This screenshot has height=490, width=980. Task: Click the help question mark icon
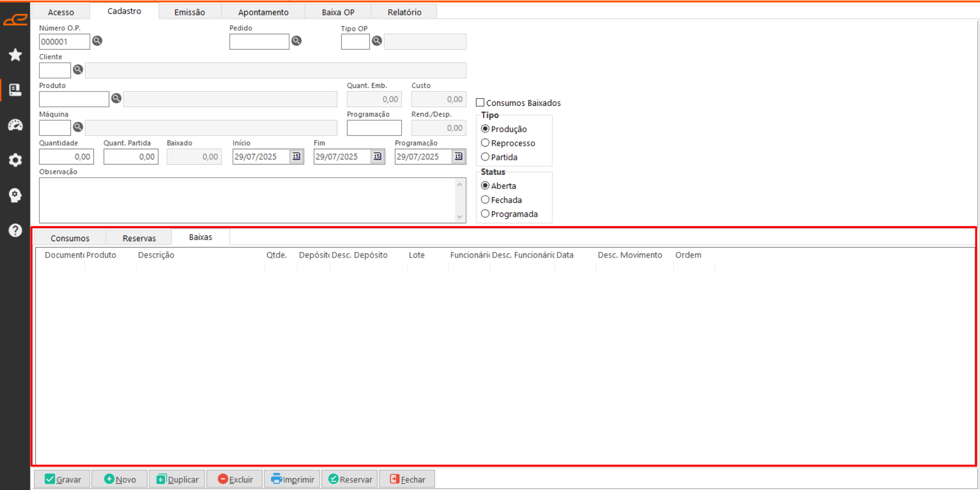[15, 230]
